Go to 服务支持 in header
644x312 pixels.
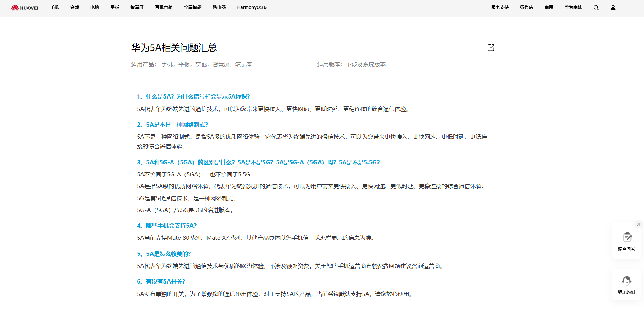pos(500,7)
